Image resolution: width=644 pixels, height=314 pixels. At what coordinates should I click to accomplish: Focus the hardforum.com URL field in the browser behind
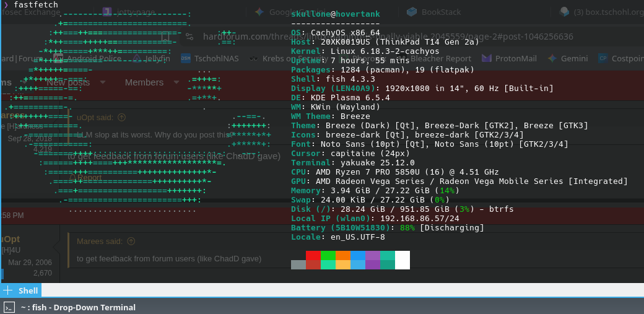click(x=388, y=37)
